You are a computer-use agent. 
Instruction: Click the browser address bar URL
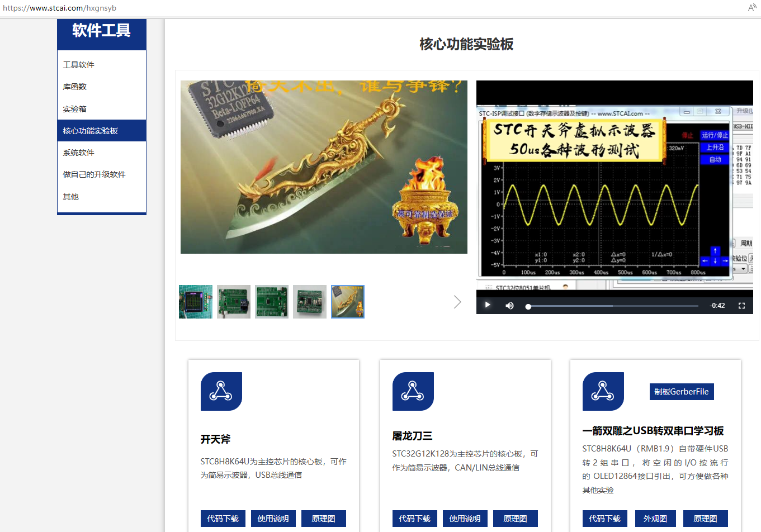coord(60,8)
